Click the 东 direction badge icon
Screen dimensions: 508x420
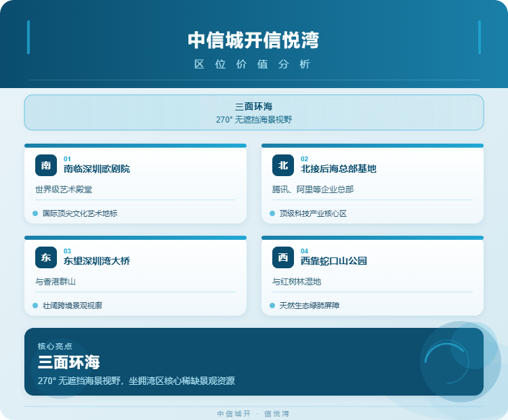pos(46,257)
